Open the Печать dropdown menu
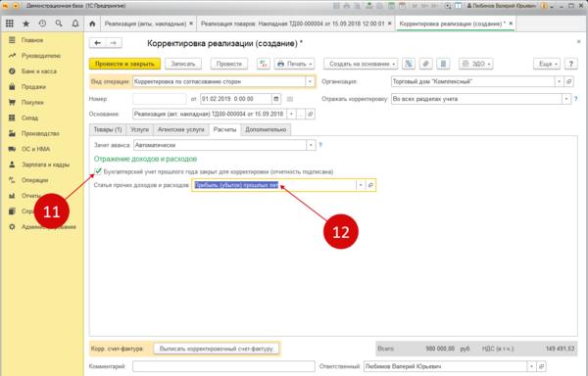 (x=294, y=64)
